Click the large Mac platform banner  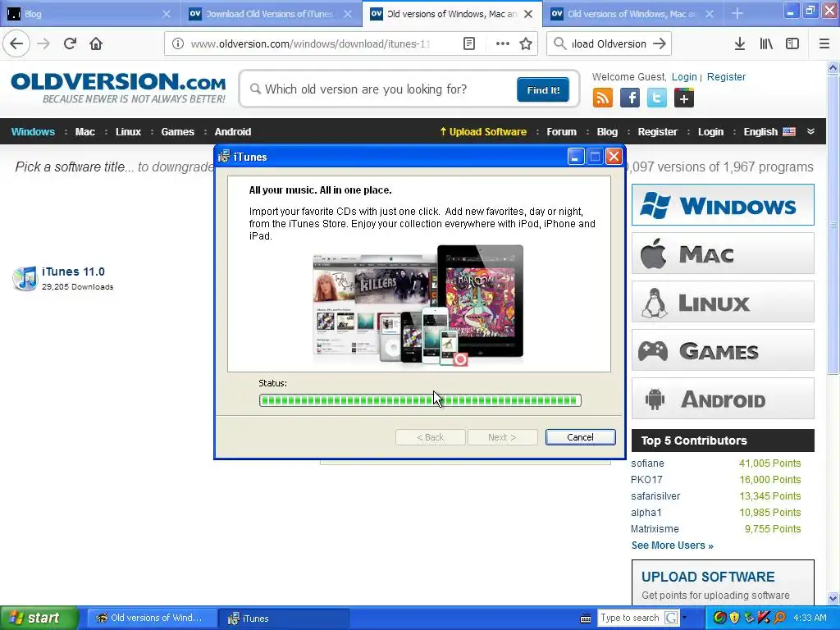(723, 253)
